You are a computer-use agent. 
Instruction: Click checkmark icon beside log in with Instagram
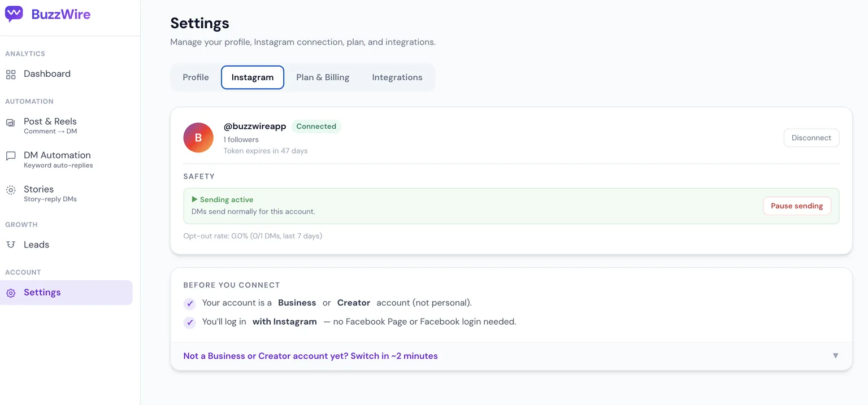190,323
